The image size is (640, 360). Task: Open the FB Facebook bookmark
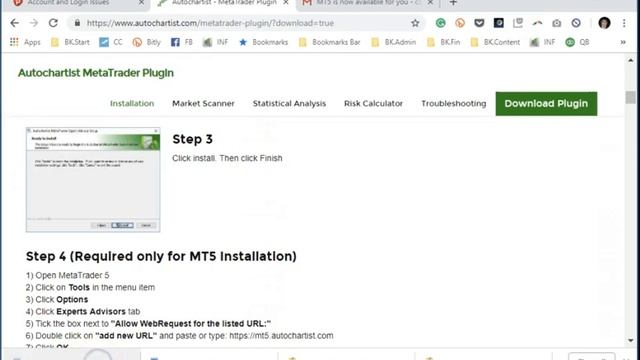[182, 42]
